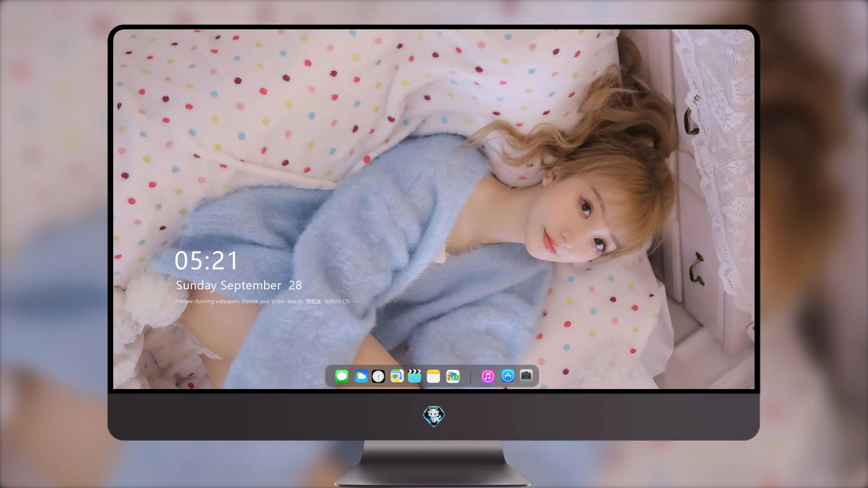868x488 pixels.
Task: Open the blue App Store icon in the dock
Action: tap(508, 375)
